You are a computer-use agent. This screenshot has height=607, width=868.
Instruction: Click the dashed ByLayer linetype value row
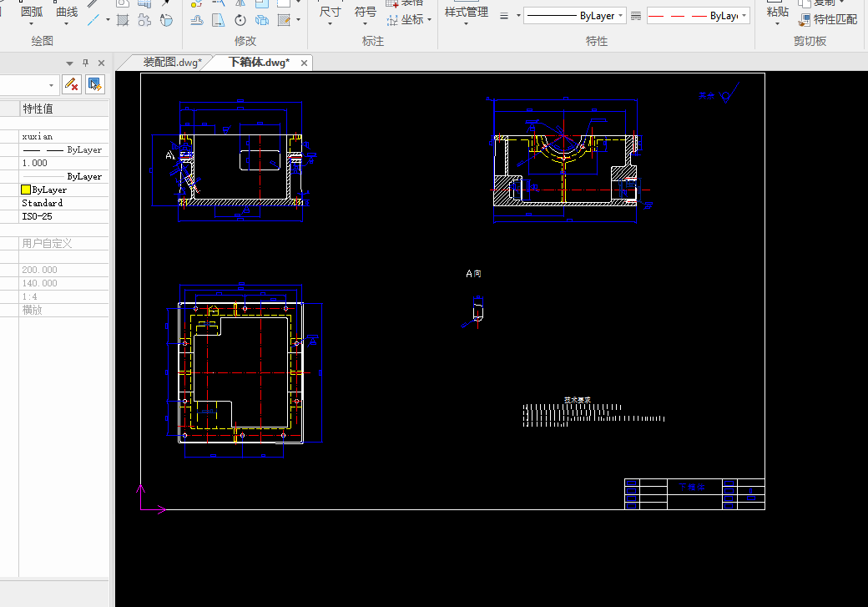coord(64,149)
